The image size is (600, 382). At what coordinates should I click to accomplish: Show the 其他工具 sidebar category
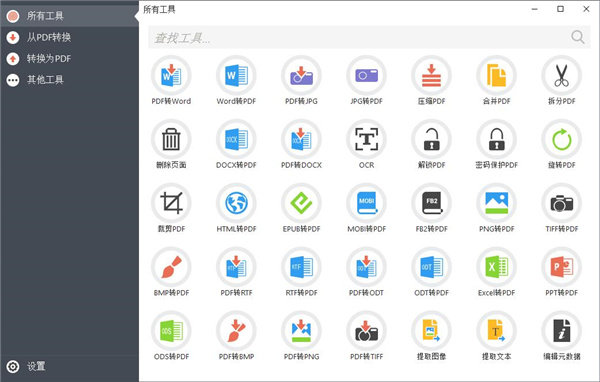pos(69,80)
